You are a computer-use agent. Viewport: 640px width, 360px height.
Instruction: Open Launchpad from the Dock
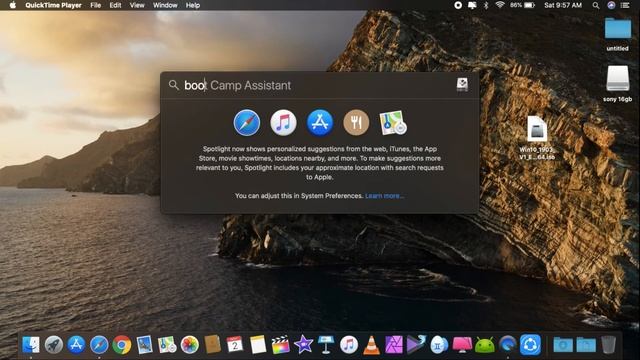(x=53, y=345)
